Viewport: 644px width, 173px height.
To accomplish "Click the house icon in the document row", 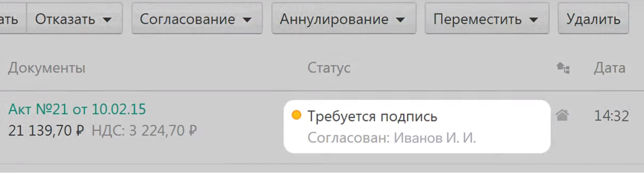I will 562,116.
